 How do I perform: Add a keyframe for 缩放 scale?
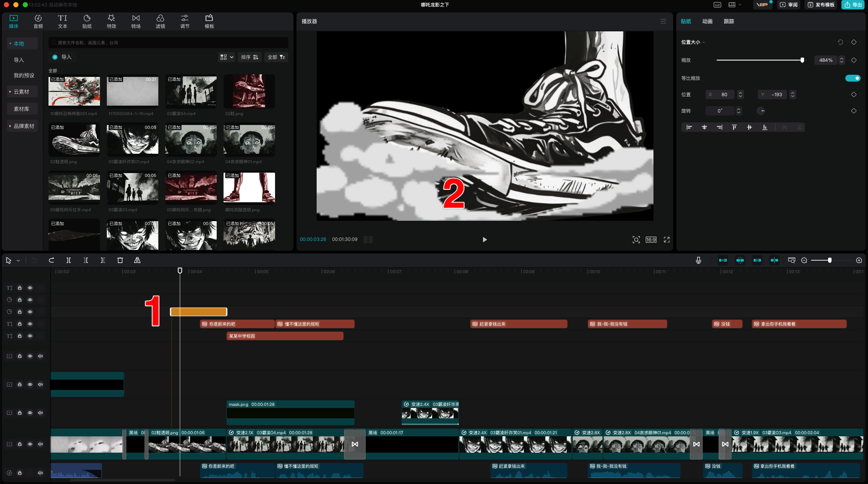854,60
